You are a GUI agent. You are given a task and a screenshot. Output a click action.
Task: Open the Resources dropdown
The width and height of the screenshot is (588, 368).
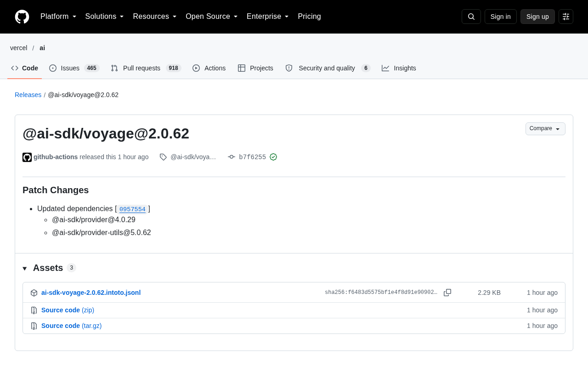point(155,17)
